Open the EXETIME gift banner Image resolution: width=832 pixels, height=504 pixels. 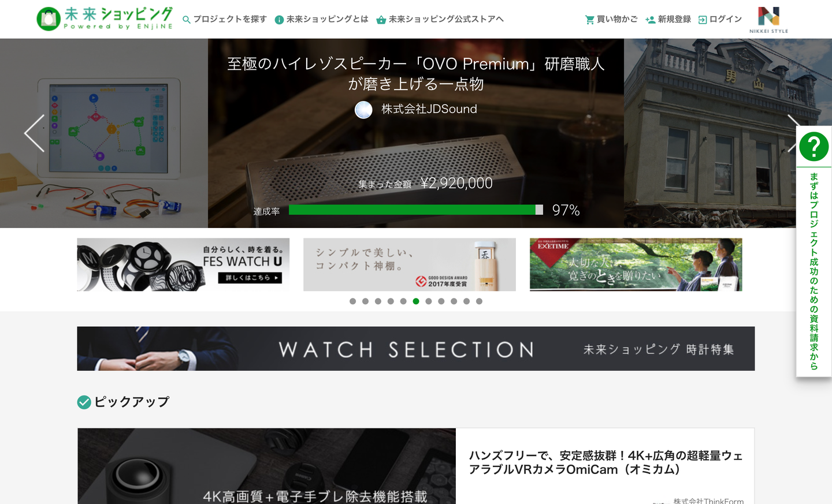tap(636, 264)
